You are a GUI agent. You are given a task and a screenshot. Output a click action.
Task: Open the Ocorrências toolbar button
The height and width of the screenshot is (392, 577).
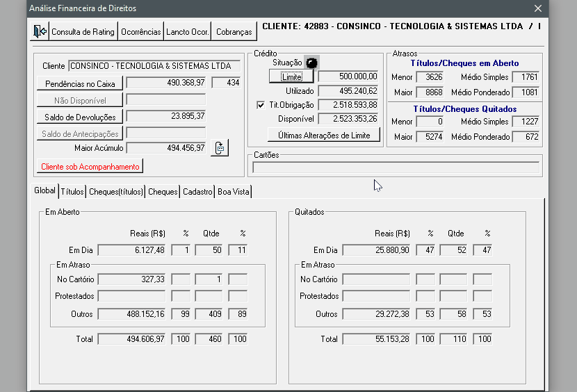[x=141, y=32]
